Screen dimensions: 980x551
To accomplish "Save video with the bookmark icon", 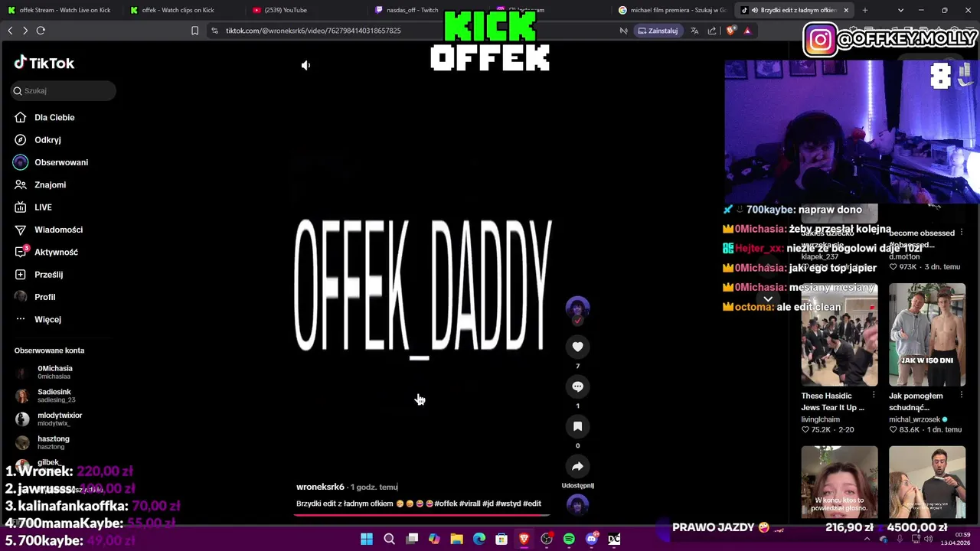I will click(577, 426).
